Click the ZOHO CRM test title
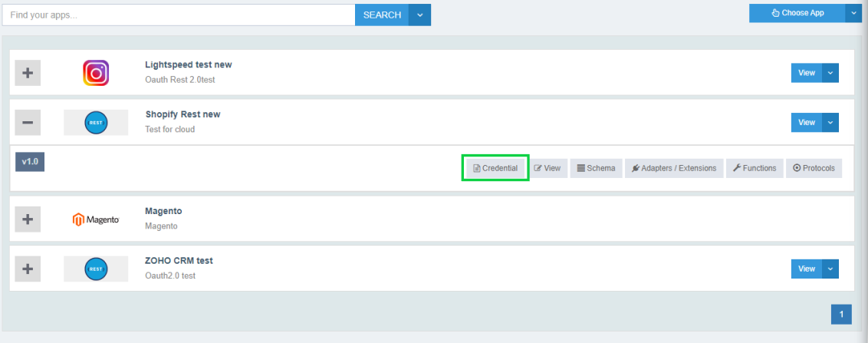 tap(179, 261)
